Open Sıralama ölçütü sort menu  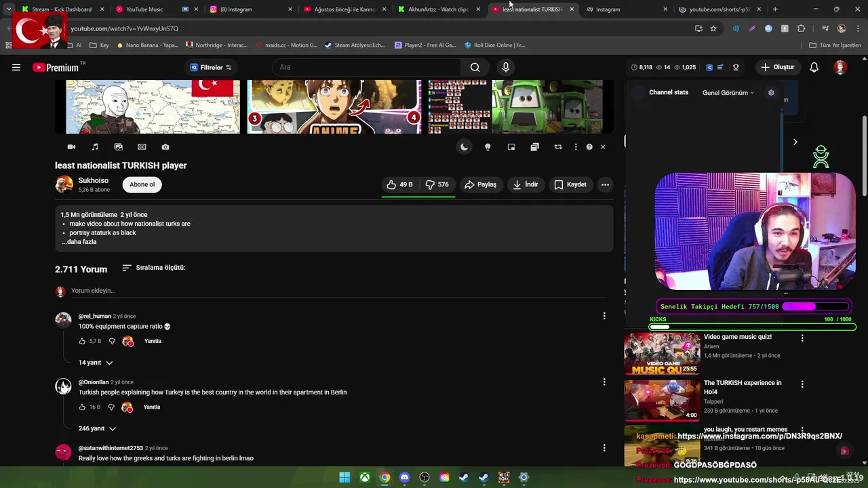153,268
